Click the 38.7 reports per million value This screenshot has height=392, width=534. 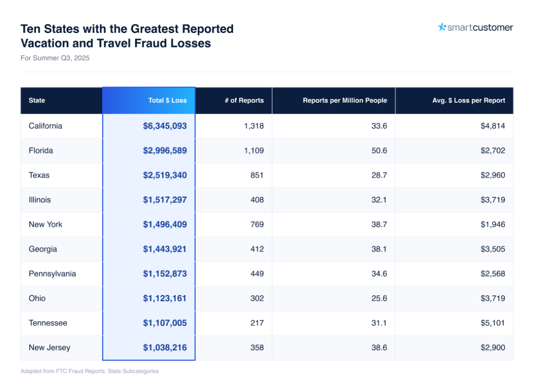point(380,225)
